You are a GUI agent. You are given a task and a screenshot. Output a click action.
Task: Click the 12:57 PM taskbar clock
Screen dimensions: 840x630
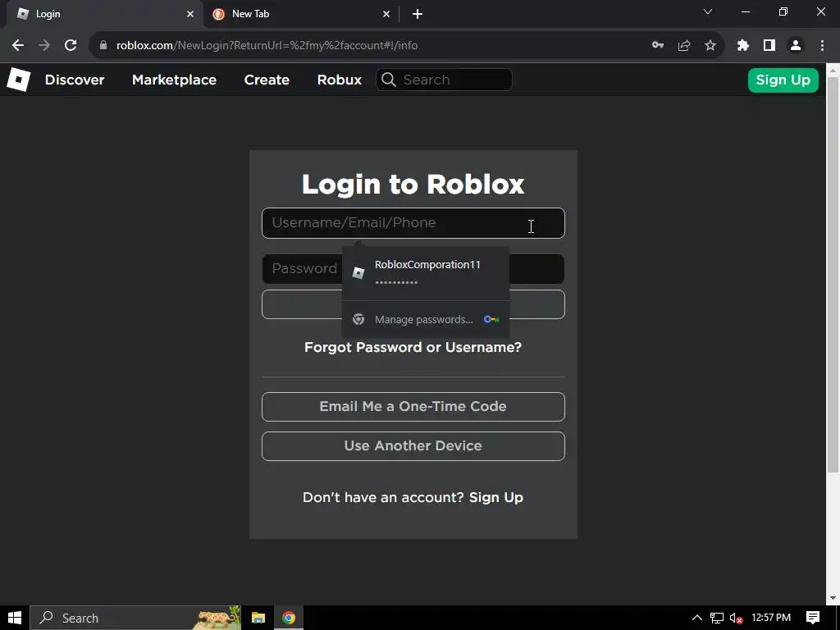click(771, 618)
